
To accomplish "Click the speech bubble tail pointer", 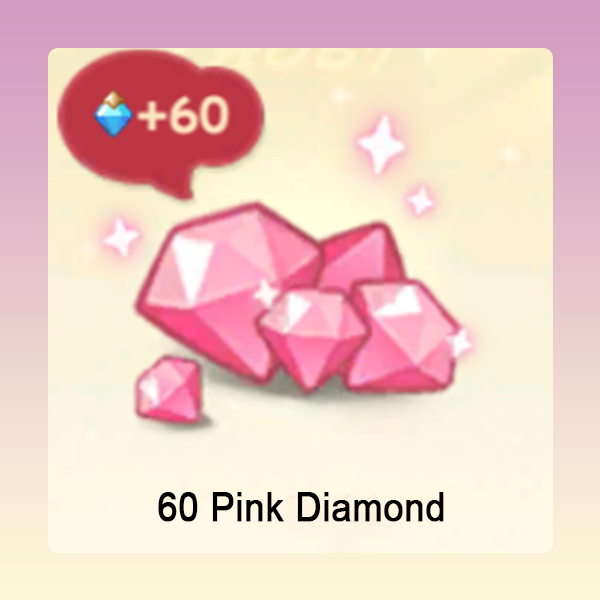I will (x=180, y=188).
